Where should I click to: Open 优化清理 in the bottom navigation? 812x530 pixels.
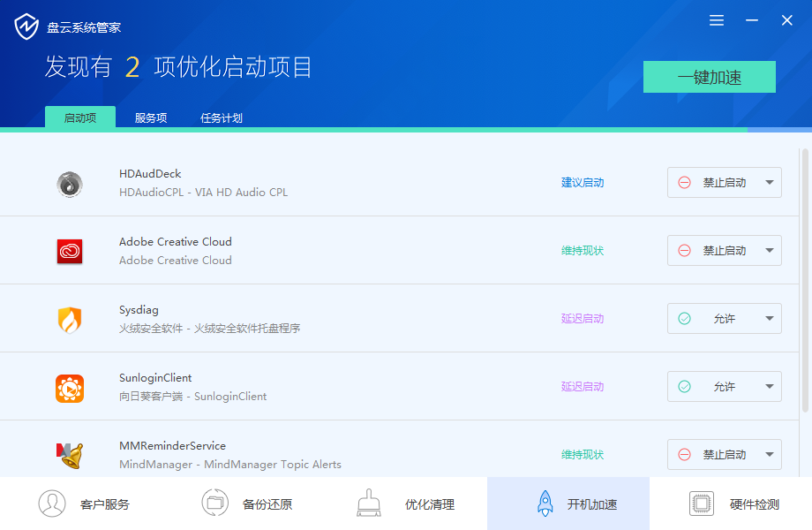click(405, 503)
